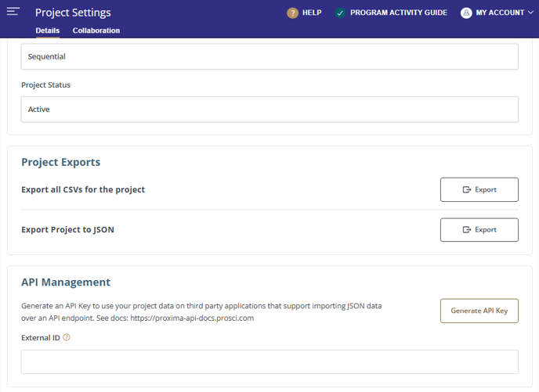Export Project to JSON
Viewport: 539px width, 392px height.
pos(479,230)
